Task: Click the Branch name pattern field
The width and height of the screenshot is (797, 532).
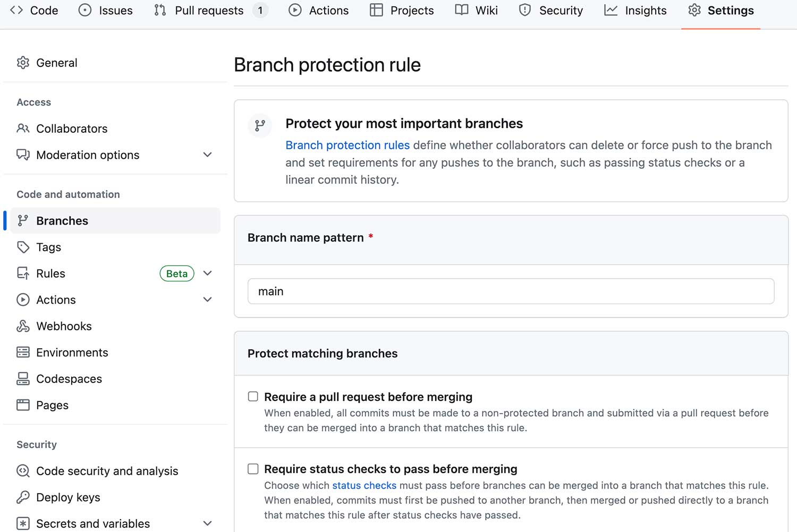Action: point(511,291)
